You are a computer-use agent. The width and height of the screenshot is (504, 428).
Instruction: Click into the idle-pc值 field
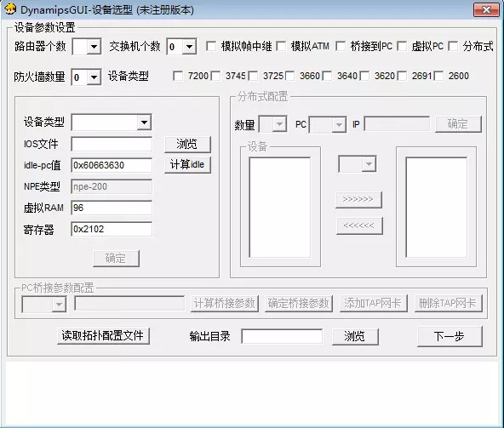click(x=112, y=165)
